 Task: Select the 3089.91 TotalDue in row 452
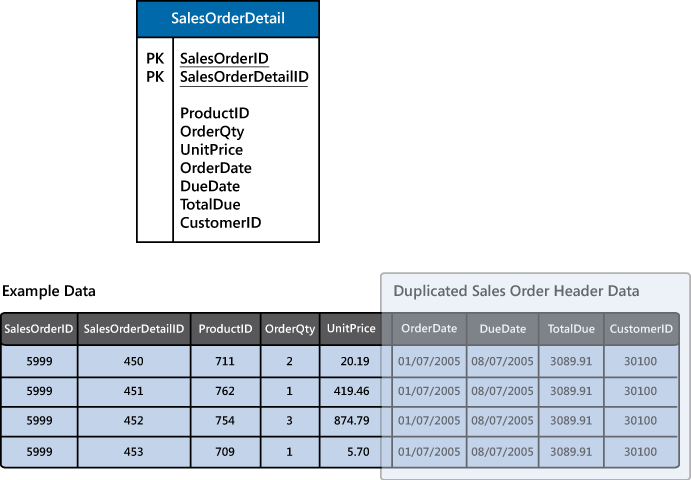tap(571, 421)
